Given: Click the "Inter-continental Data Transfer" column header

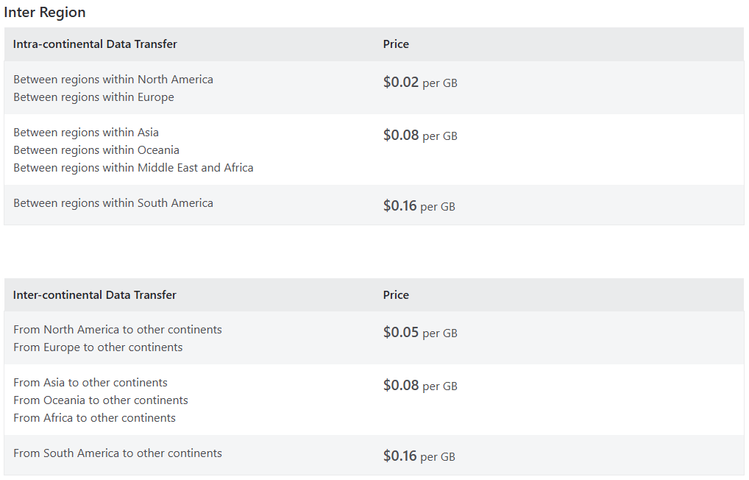Looking at the screenshot, I should click(95, 295).
